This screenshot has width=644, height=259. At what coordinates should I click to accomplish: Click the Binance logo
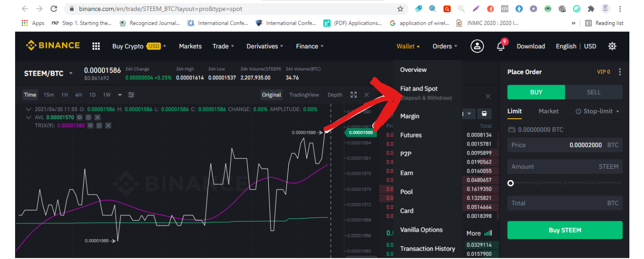click(53, 45)
